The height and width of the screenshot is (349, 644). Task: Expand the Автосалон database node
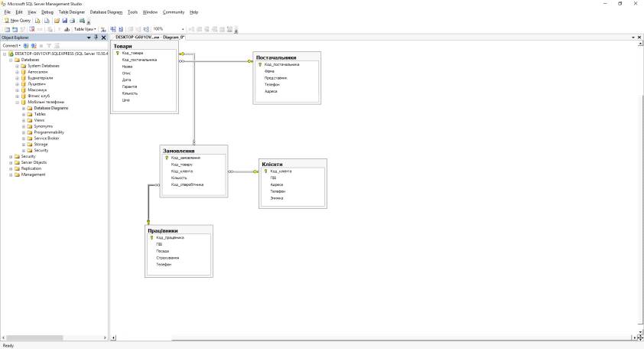(x=18, y=72)
